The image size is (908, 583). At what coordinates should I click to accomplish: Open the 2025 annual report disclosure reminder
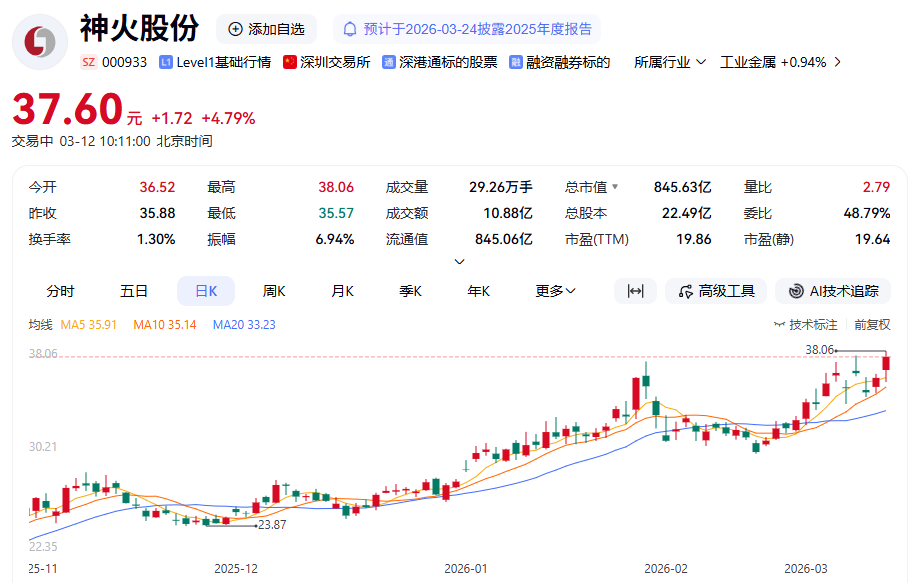tap(467, 29)
